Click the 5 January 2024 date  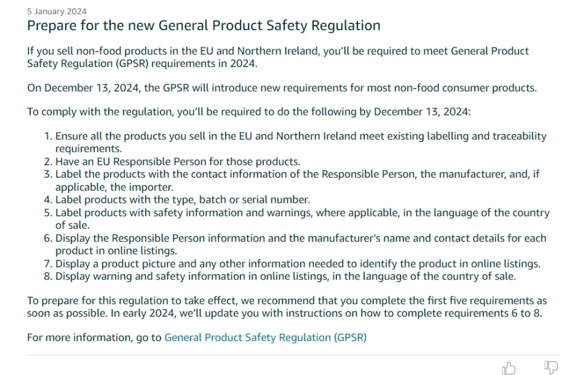point(57,11)
